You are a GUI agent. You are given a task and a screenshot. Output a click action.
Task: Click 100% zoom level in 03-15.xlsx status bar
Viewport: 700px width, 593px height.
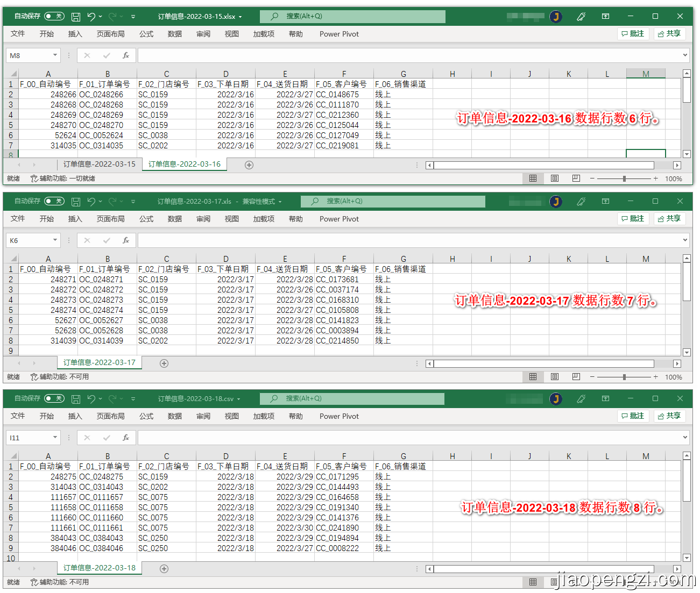click(674, 178)
